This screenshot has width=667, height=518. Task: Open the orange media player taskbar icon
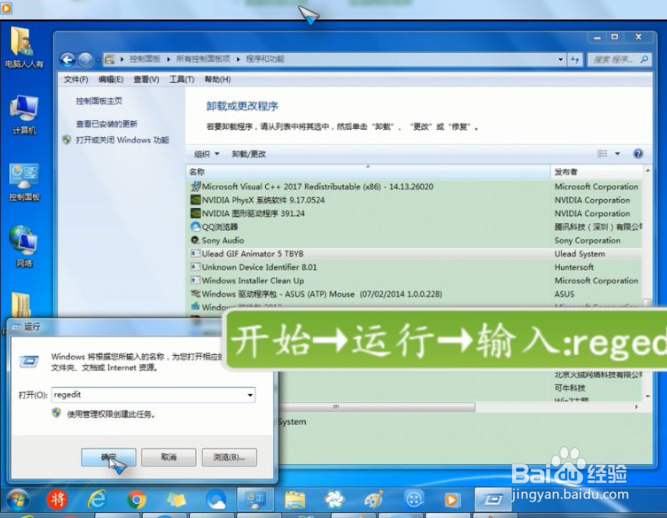[x=452, y=500]
